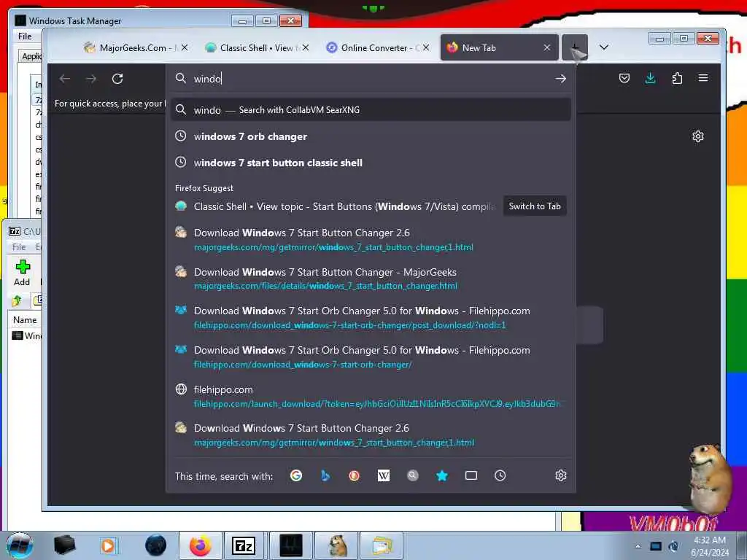
Task: Expand list all tabs chevron
Action: (x=603, y=47)
